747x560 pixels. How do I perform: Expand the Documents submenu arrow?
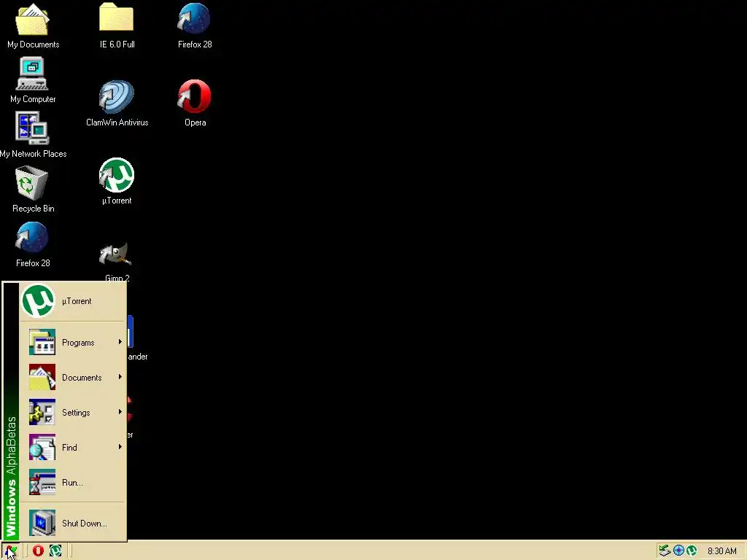pyautogui.click(x=120, y=377)
